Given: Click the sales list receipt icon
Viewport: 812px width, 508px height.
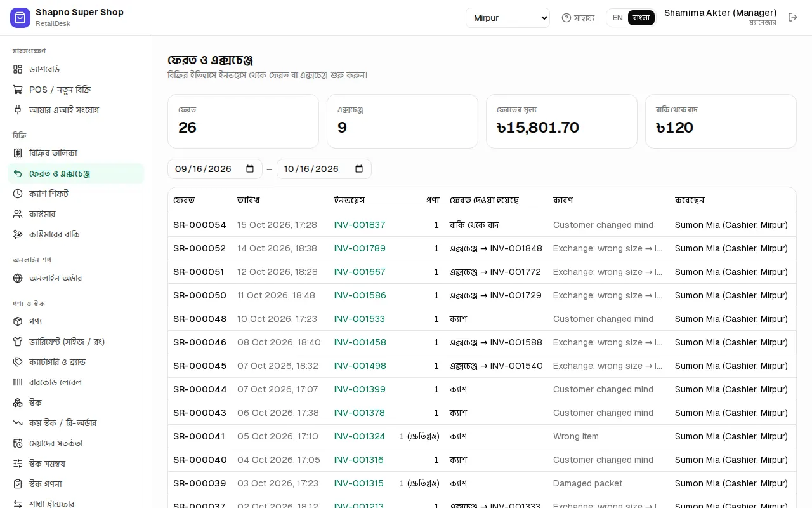Looking at the screenshot, I should point(18,153).
